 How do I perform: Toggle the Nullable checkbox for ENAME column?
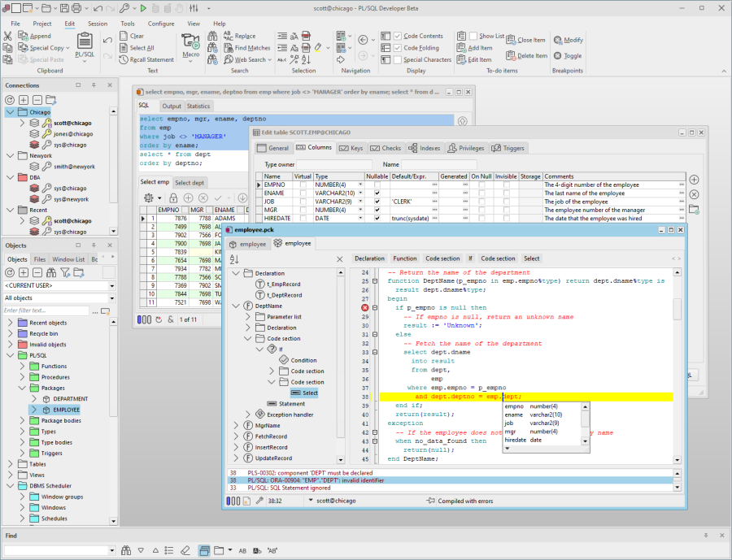tap(377, 193)
